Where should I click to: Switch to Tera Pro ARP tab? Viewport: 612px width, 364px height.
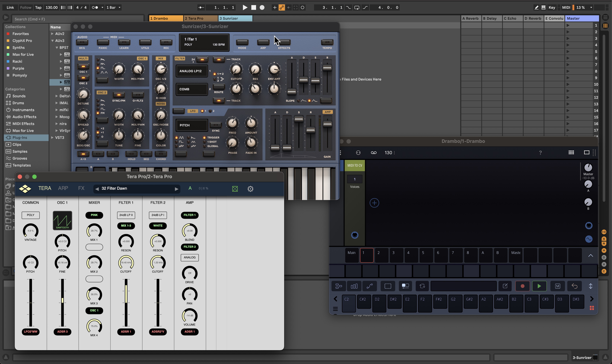(63, 188)
